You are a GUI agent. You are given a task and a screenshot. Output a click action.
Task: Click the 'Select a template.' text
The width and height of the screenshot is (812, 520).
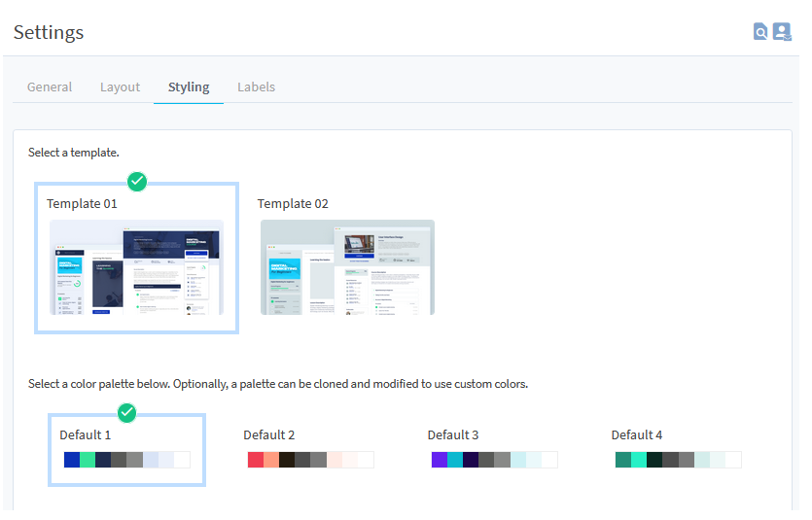74,153
